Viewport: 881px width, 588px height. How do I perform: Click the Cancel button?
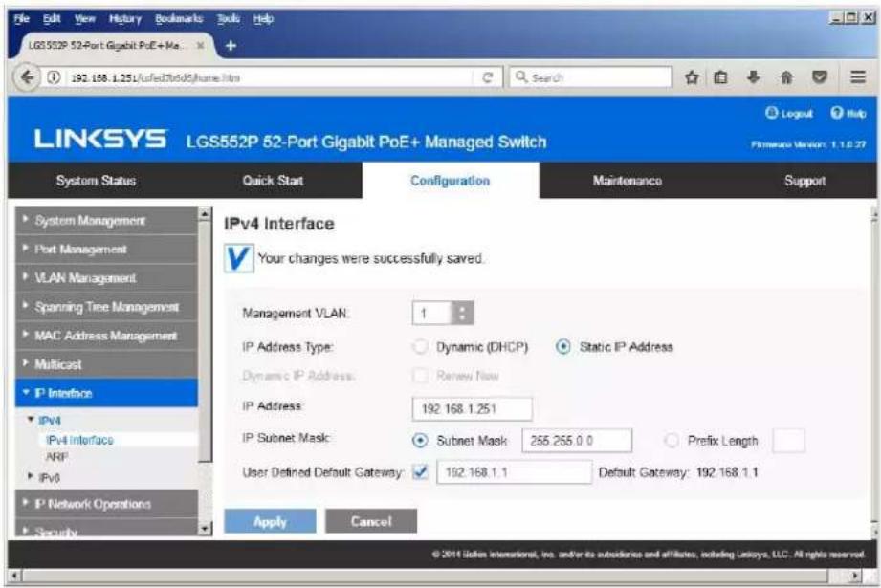(x=371, y=521)
